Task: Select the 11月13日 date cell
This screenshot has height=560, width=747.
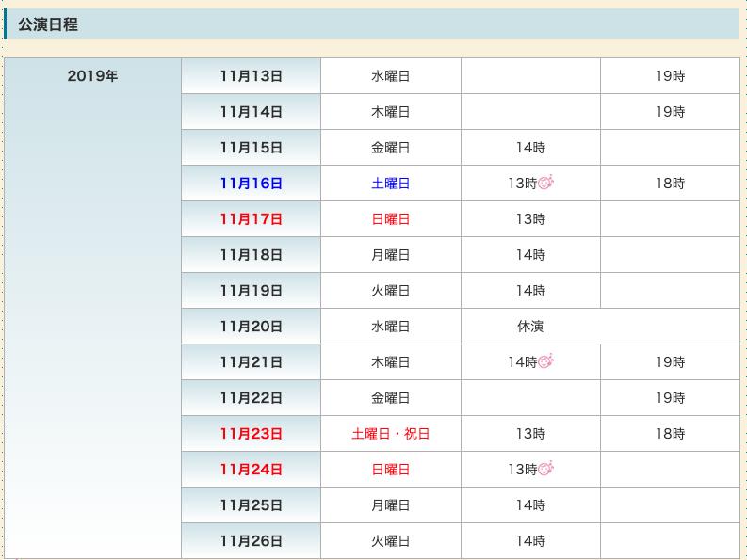Action: pyautogui.click(x=252, y=76)
